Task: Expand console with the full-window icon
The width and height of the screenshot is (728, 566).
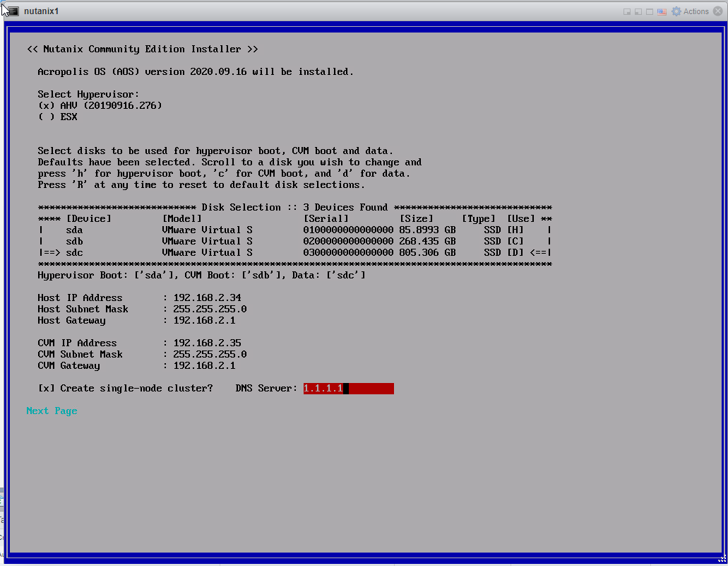Action: 650,11
